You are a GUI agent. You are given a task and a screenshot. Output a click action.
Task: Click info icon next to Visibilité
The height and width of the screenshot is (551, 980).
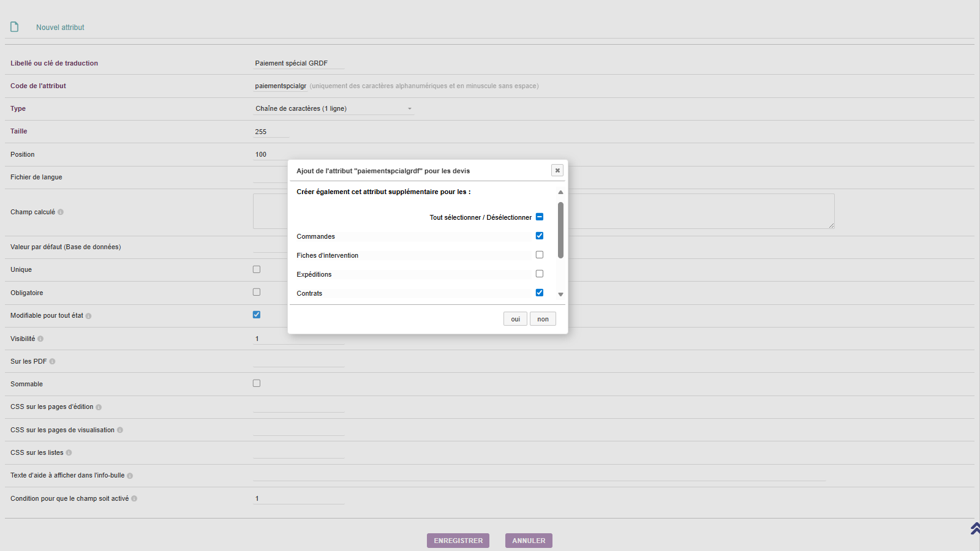tap(40, 339)
